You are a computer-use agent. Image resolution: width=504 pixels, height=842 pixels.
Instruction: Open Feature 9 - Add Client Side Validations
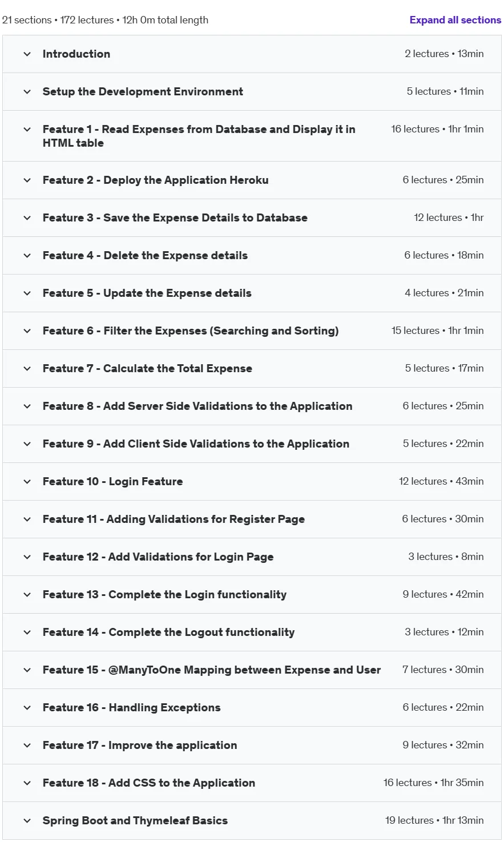pos(196,444)
